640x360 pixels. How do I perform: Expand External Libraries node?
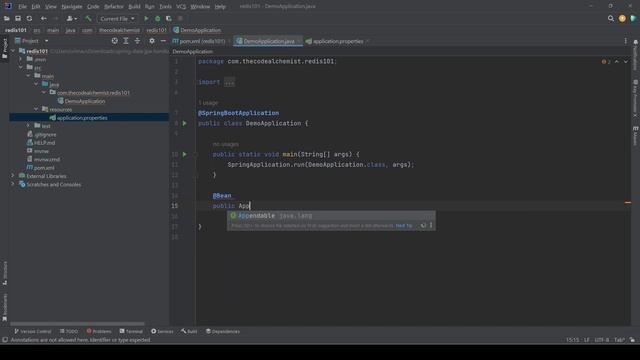coord(13,176)
